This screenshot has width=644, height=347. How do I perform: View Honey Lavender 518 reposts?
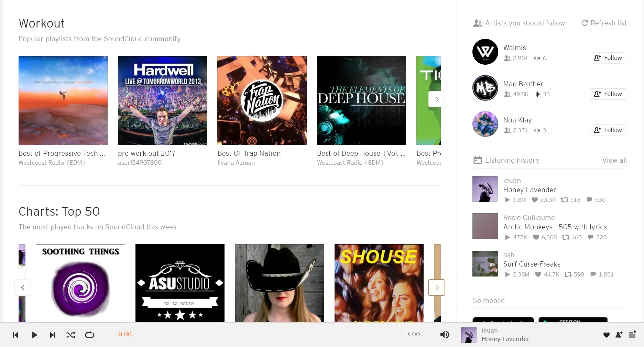pyautogui.click(x=571, y=200)
